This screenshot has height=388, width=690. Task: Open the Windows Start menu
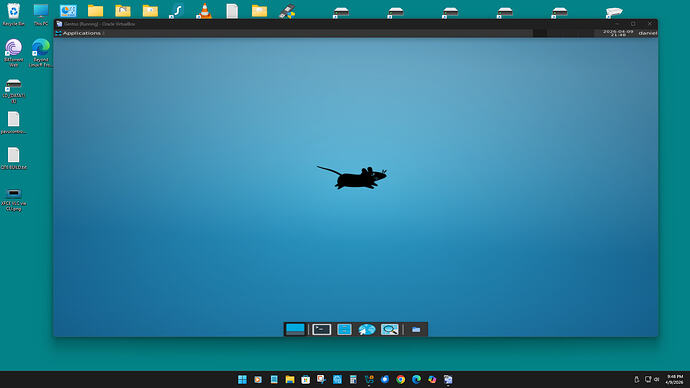pos(242,379)
